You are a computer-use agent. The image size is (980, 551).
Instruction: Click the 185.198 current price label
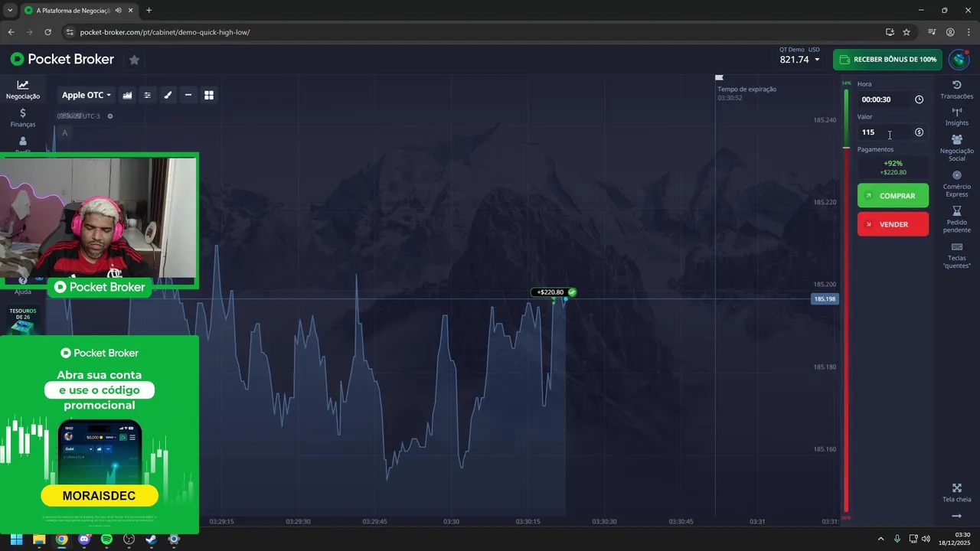825,299
